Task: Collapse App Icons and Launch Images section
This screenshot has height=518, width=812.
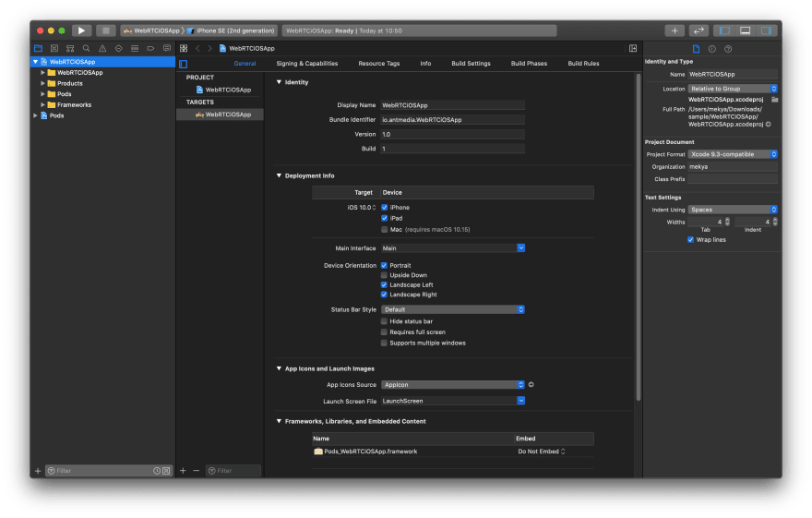Action: coord(279,368)
